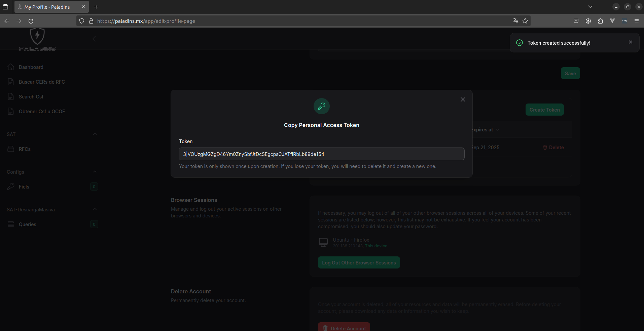Open a new browser tab
The image size is (644, 331).
pyautogui.click(x=96, y=7)
